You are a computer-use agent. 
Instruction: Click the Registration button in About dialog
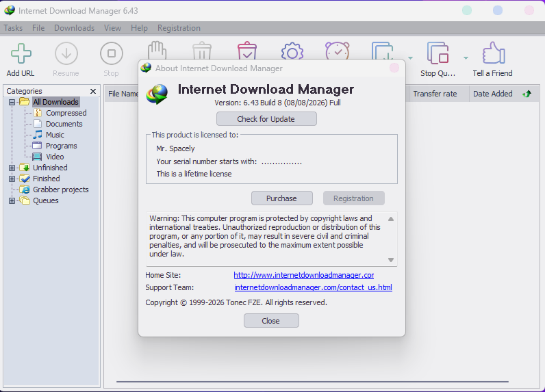pos(354,198)
